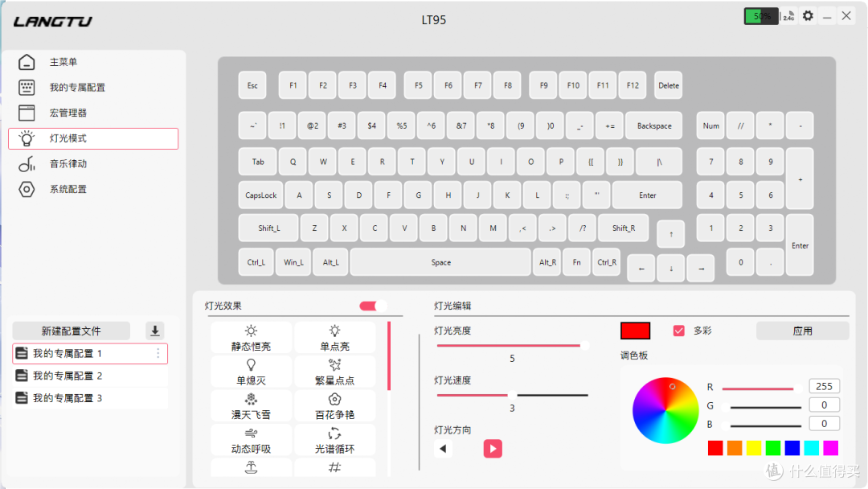This screenshot has height=489, width=868.
Task: Pick a hue on color wheel
Action: tap(665, 410)
